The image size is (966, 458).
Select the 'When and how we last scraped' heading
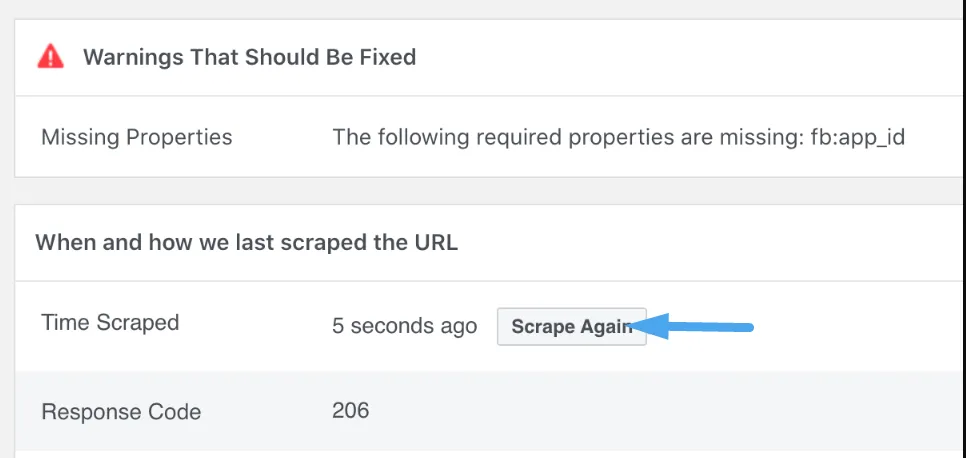tap(246, 243)
